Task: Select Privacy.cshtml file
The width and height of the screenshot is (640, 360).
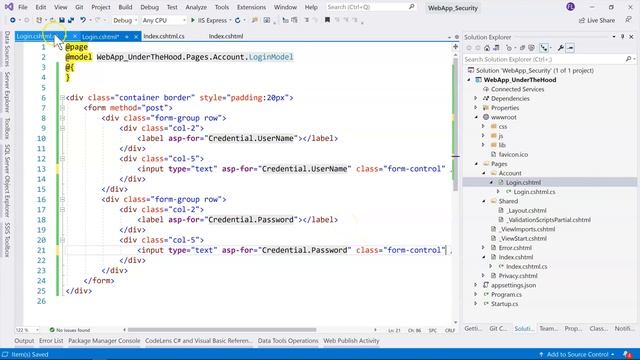Action: (518, 276)
